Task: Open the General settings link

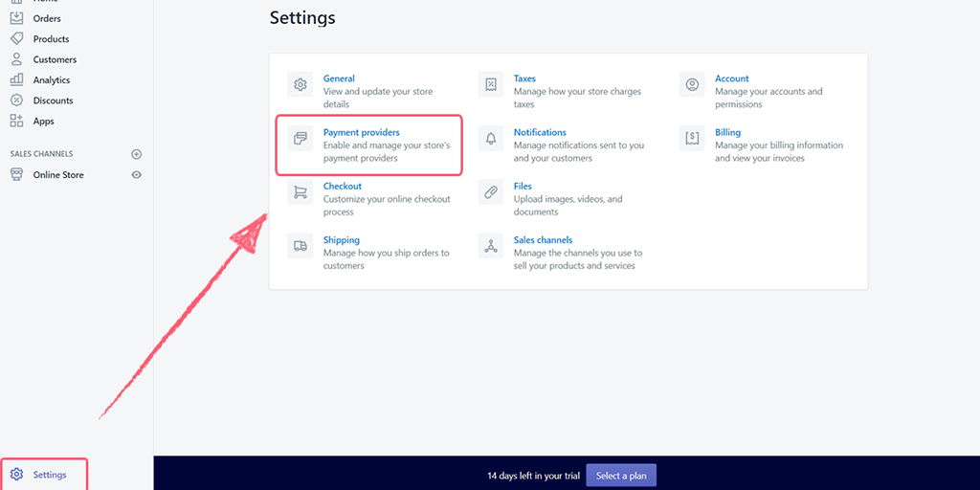Action: (x=339, y=78)
